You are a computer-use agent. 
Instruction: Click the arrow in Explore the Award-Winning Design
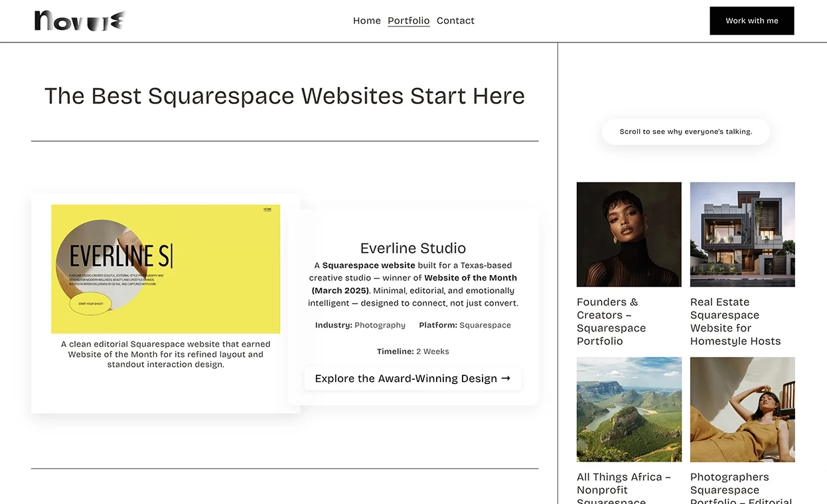[506, 378]
